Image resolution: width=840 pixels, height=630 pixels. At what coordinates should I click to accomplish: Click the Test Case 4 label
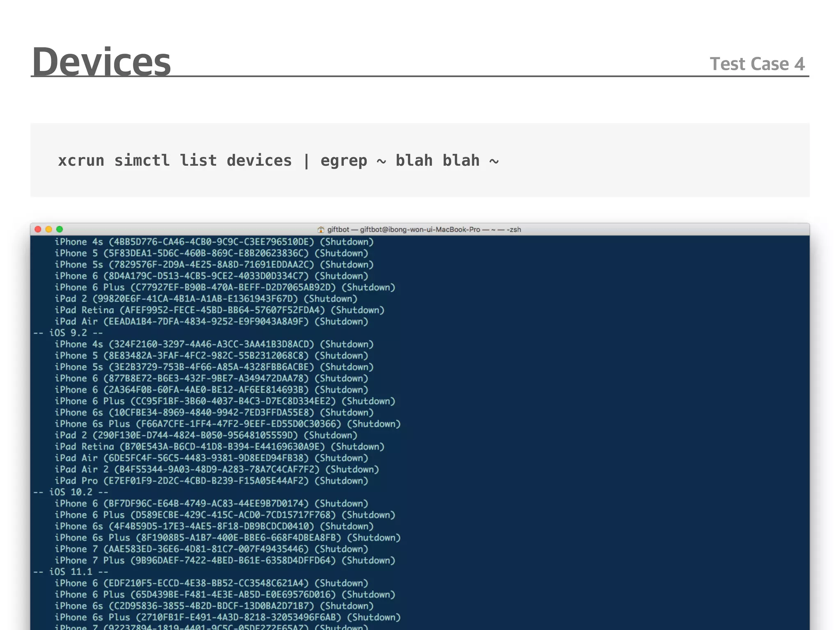pyautogui.click(x=757, y=64)
